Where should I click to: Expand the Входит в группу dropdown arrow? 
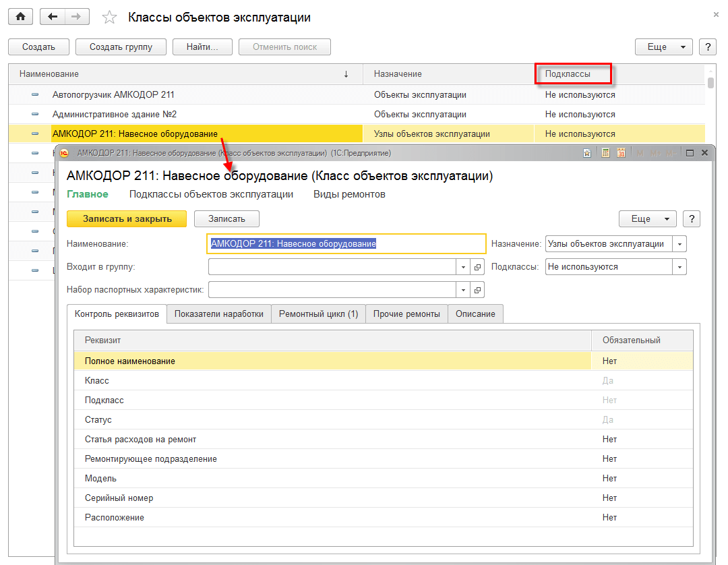click(463, 267)
